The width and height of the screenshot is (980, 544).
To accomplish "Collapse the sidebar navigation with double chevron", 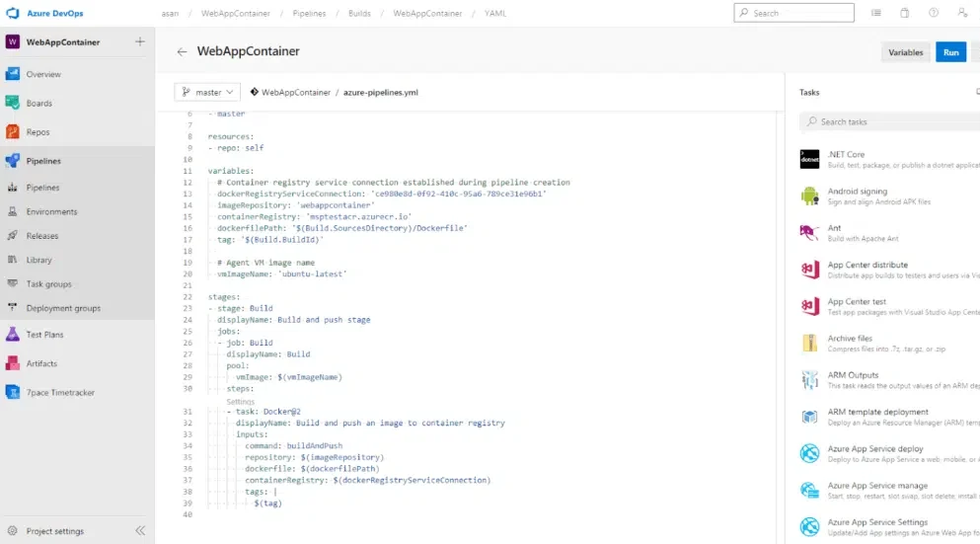I will pyautogui.click(x=140, y=531).
